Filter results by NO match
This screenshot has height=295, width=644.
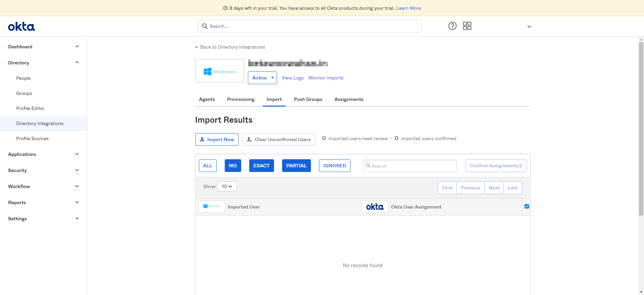[233, 166]
